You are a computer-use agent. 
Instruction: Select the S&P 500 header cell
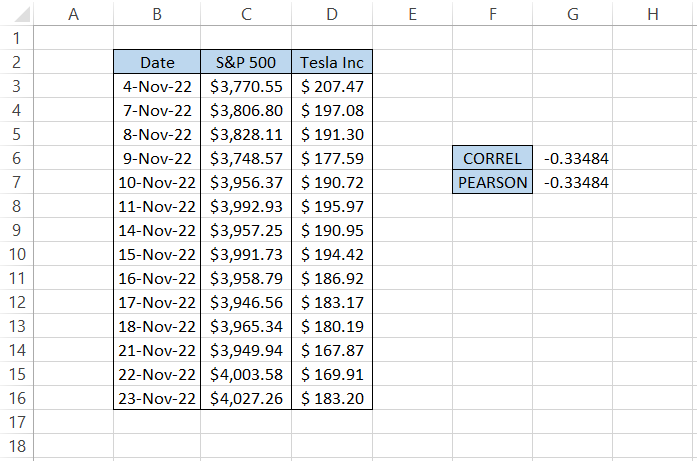point(246,62)
